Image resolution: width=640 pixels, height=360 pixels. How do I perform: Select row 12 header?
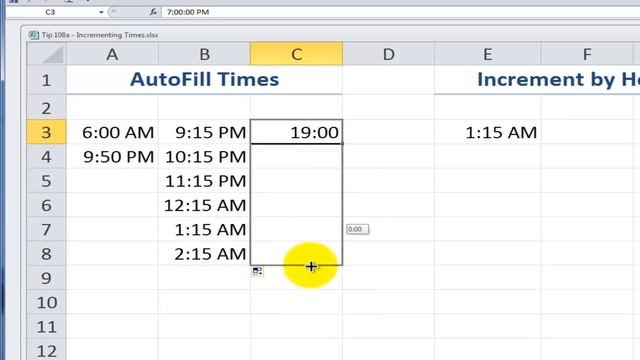point(47,350)
